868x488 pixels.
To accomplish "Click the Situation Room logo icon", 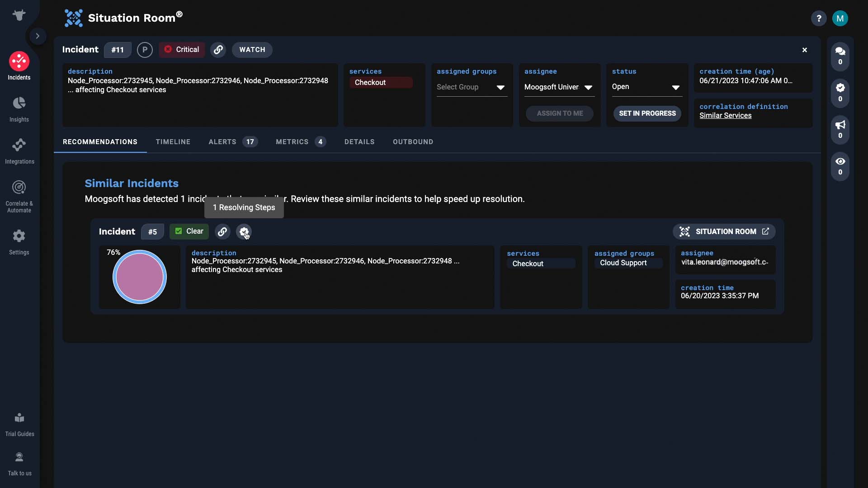I will click(73, 18).
